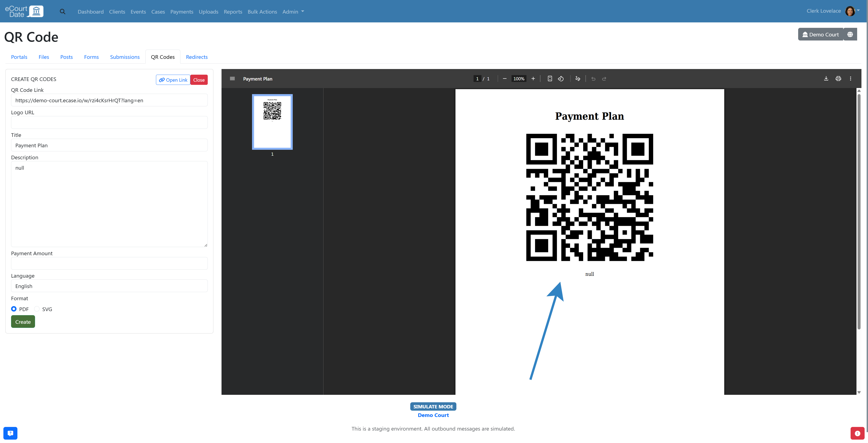The width and height of the screenshot is (868, 443).
Task: Download the Payment Plan PDF
Action: pyautogui.click(x=826, y=79)
